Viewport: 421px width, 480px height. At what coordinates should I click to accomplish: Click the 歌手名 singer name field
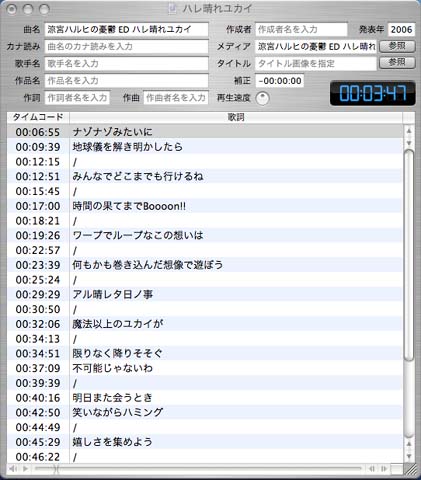pyautogui.click(x=126, y=63)
